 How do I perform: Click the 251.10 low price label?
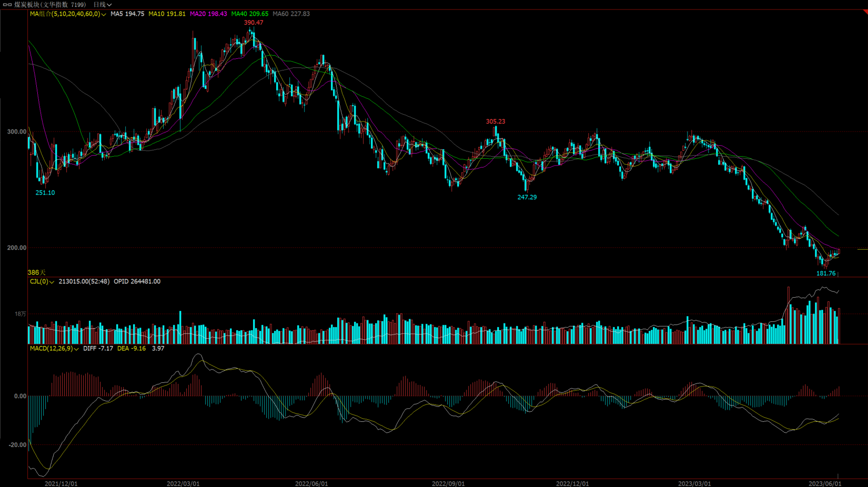(45, 193)
